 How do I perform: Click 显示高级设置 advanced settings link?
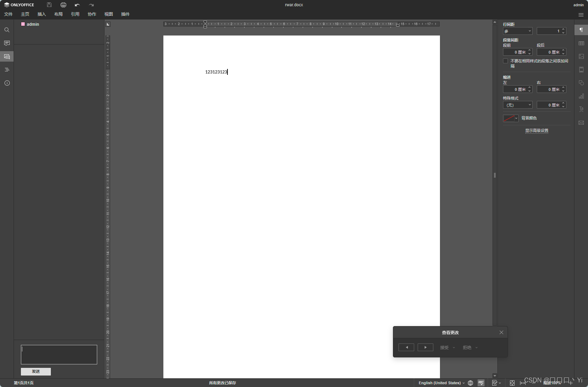tap(536, 131)
